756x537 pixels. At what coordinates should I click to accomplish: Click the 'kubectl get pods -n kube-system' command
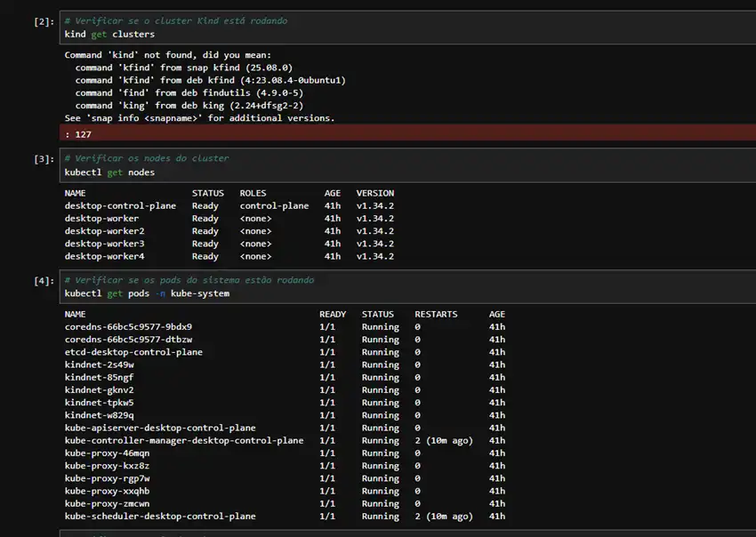pyautogui.click(x=147, y=293)
